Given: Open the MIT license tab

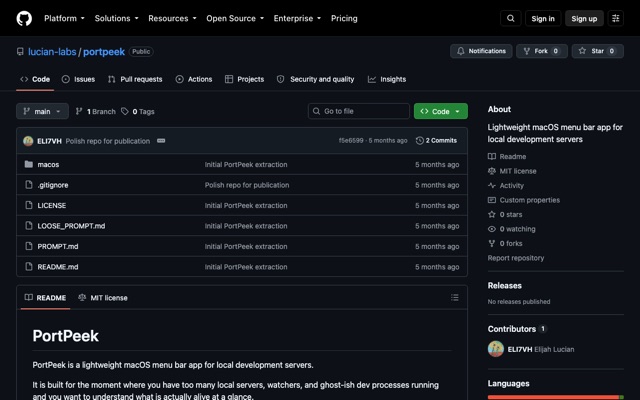Looking at the screenshot, I should pyautogui.click(x=103, y=298).
